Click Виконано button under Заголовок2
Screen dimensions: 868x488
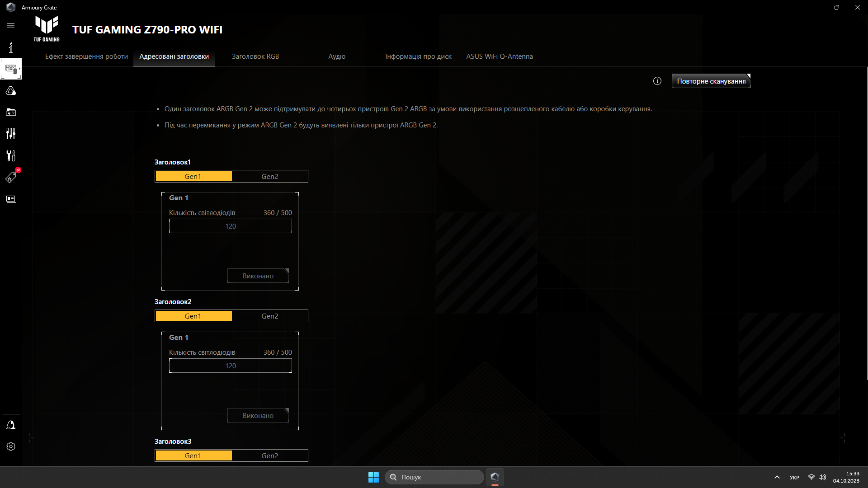(x=258, y=415)
